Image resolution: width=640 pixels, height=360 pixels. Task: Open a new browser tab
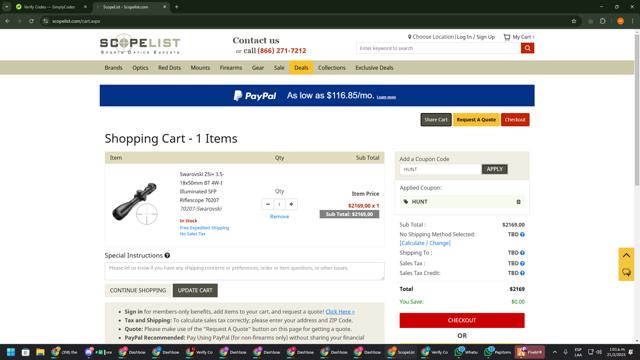176,7
